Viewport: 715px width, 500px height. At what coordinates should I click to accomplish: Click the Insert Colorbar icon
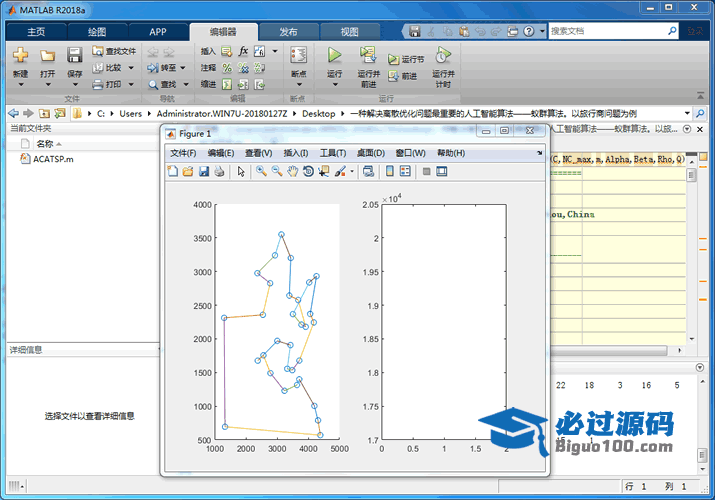(x=389, y=171)
